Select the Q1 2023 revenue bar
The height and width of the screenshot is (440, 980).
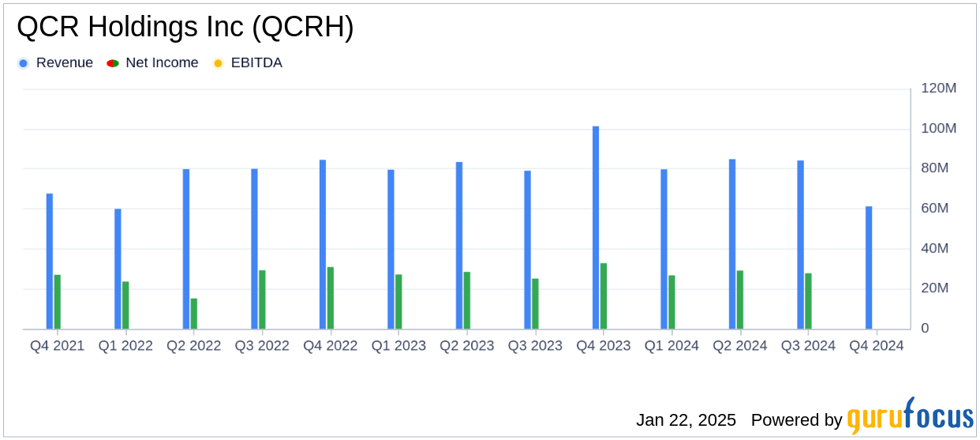click(x=391, y=250)
